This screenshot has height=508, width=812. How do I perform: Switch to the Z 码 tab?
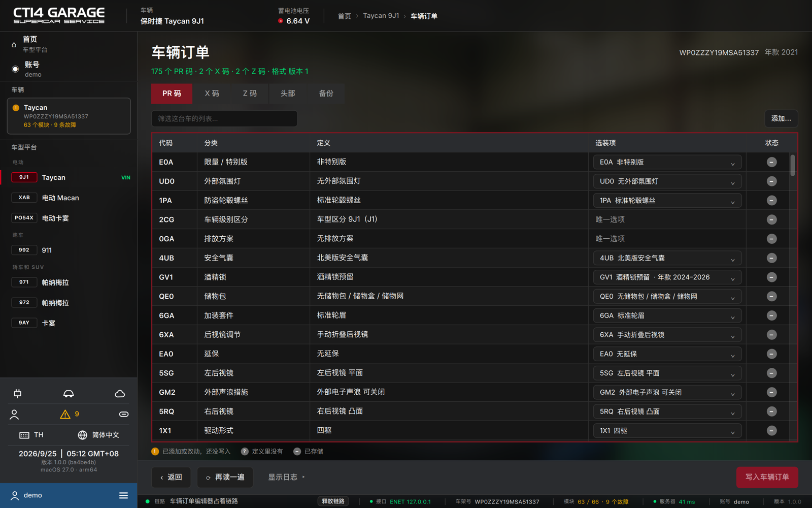(x=249, y=93)
